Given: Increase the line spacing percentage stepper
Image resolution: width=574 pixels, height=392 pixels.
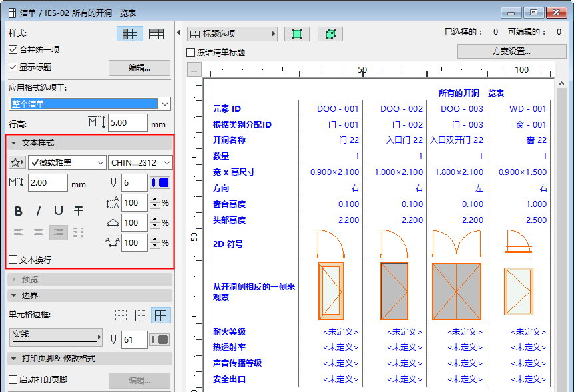Looking at the screenshot, I should [155, 199].
